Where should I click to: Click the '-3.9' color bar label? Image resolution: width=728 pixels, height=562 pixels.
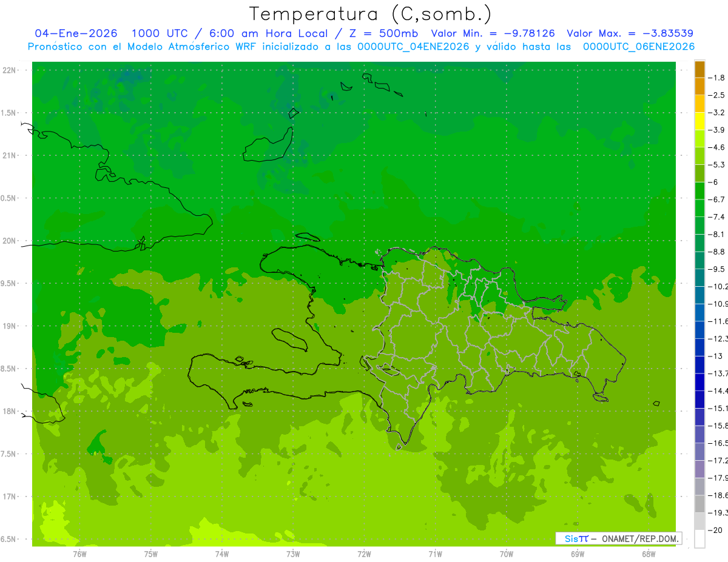click(717, 130)
